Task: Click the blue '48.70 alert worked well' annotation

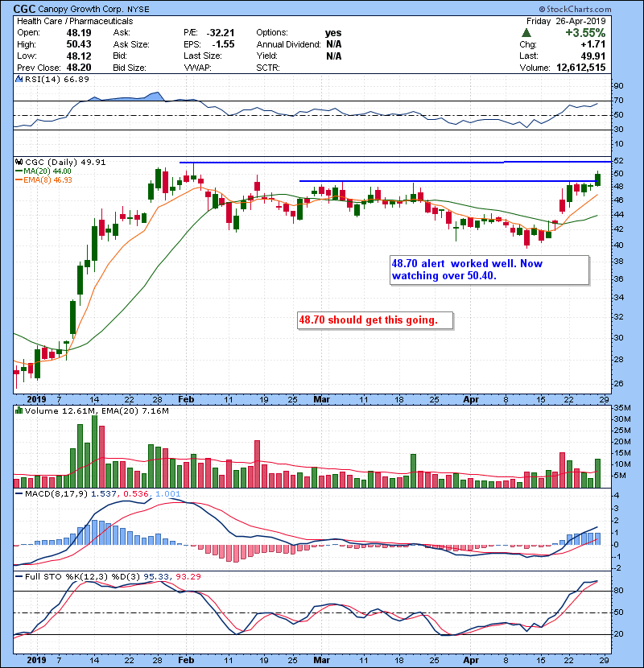Action: point(489,270)
